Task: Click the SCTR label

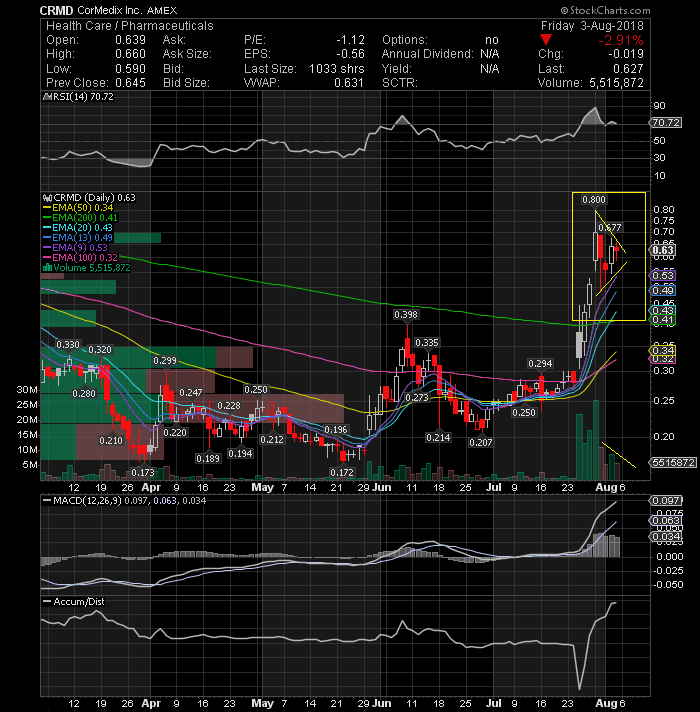Action: (399, 83)
